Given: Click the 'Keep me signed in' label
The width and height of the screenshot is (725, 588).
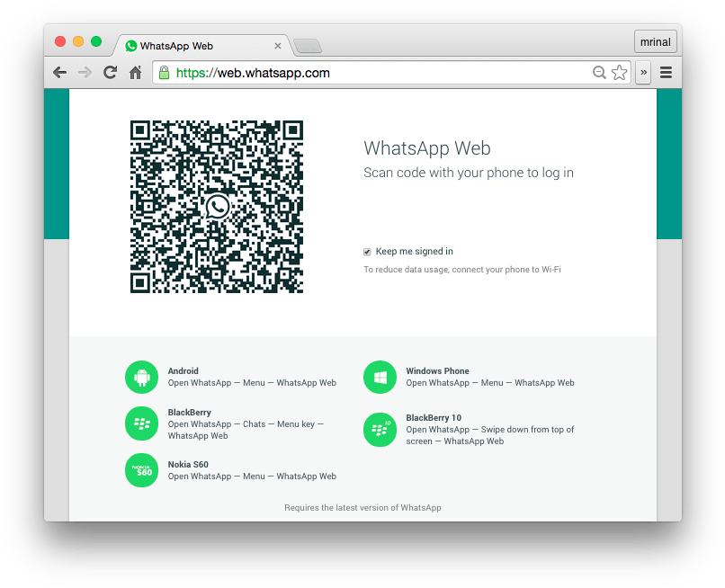Looking at the screenshot, I should pyautogui.click(x=415, y=252).
